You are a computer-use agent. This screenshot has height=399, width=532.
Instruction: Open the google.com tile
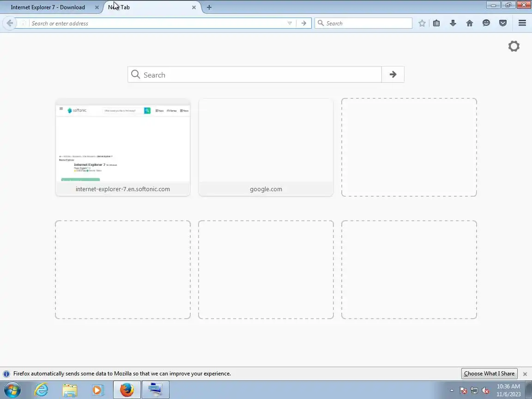[x=266, y=147]
